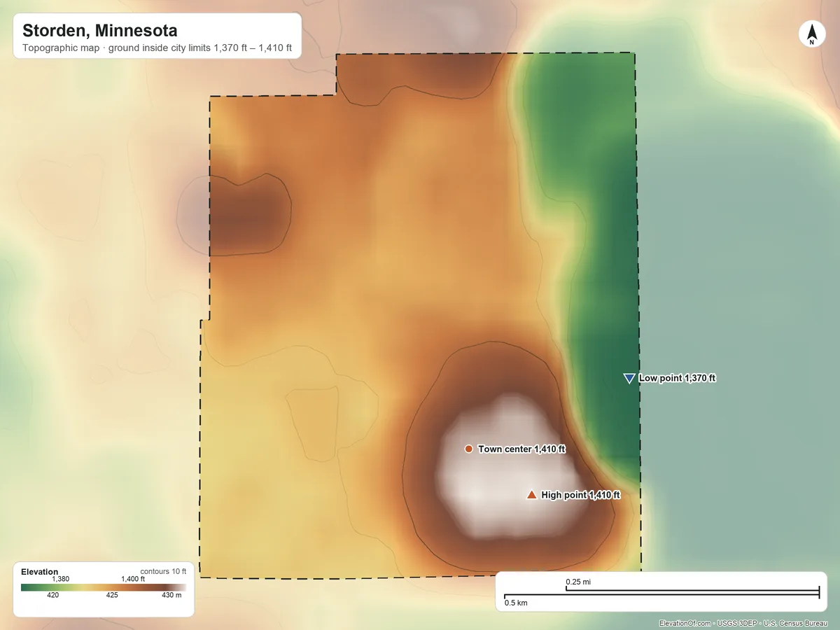The height and width of the screenshot is (630, 840).
Task: Click the orange high point triangle marker
Action: click(531, 495)
